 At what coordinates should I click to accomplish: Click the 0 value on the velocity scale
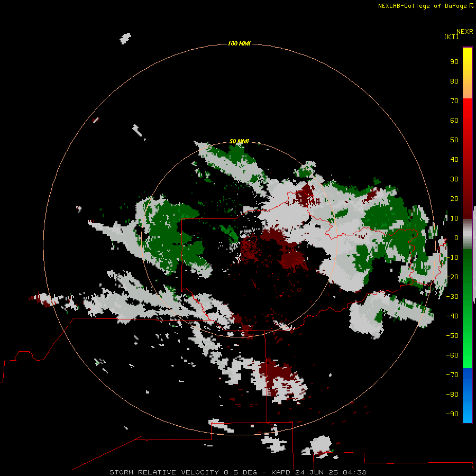click(x=456, y=238)
